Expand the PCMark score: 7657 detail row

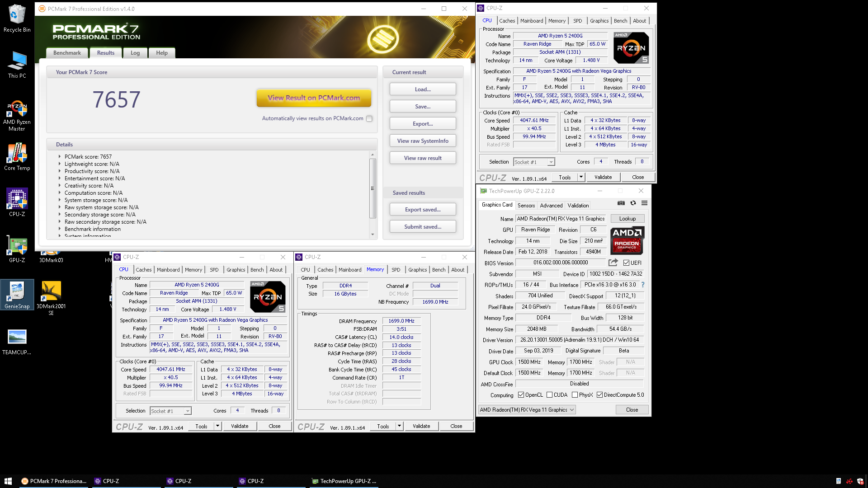point(59,156)
